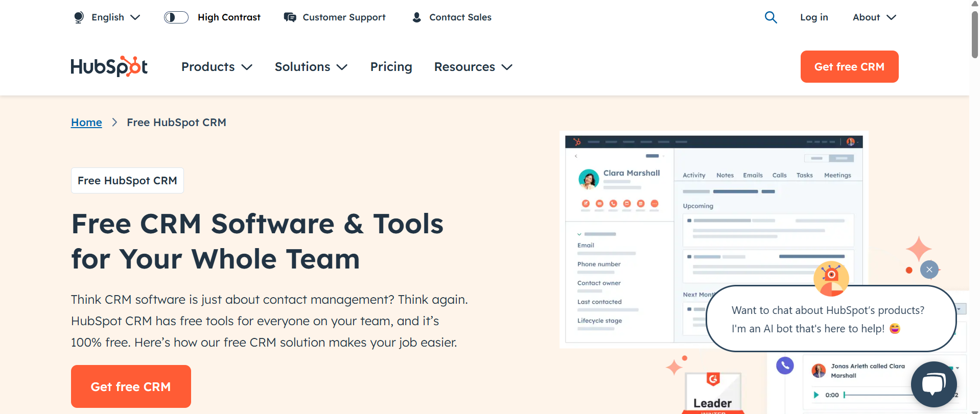Click the Contact Sales person icon

pyautogui.click(x=416, y=17)
